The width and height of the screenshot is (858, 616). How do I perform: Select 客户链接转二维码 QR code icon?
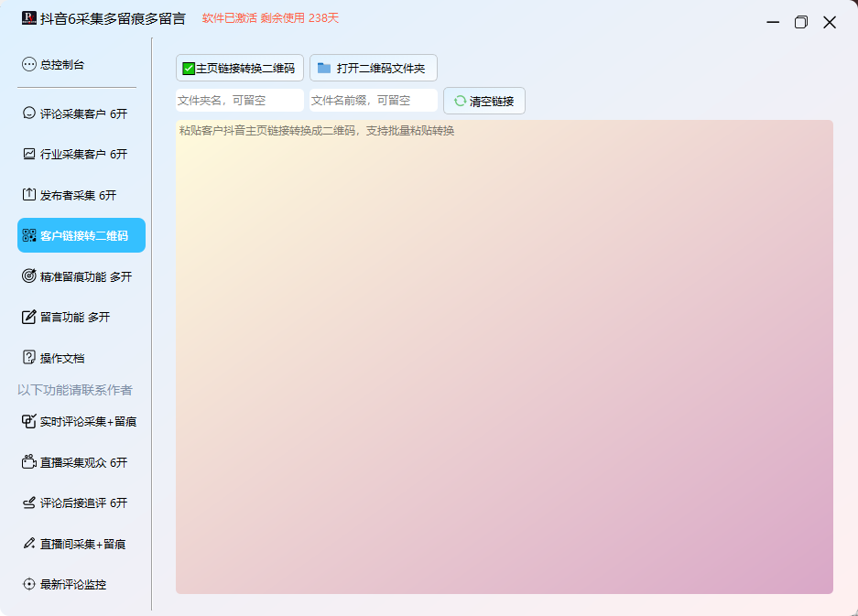pos(29,235)
